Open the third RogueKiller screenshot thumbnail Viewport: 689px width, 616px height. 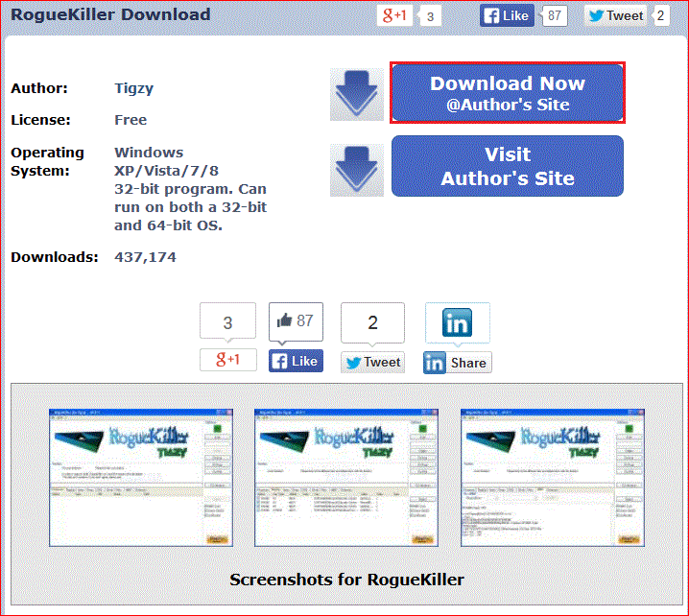coord(553,478)
